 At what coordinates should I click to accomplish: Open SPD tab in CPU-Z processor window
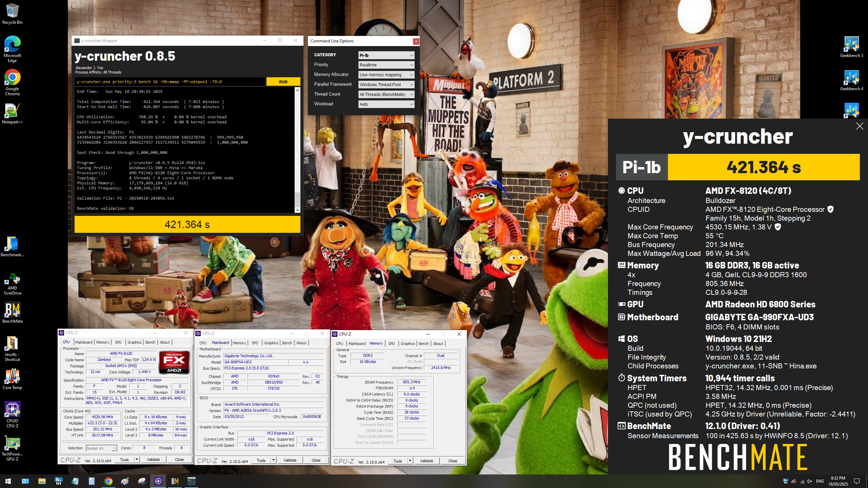click(118, 342)
